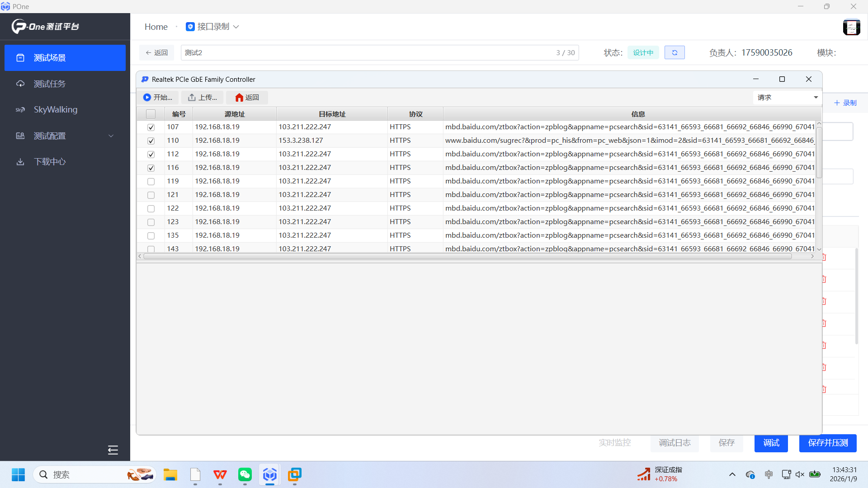868x488 pixels.
Task: Click the blue Debug button
Action: coord(771,443)
